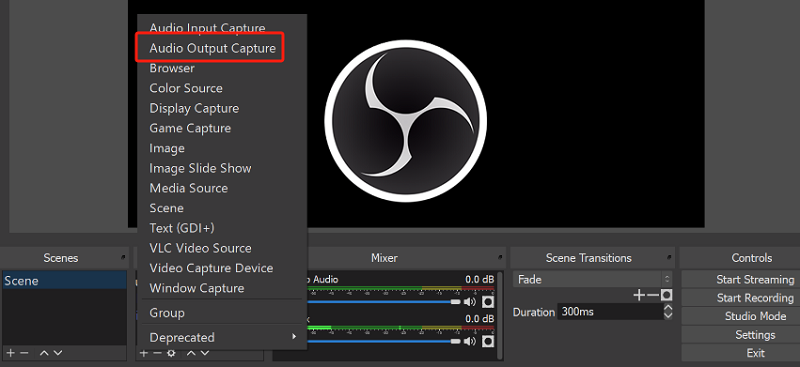Select the Scene item in the Scenes list

tap(64, 281)
